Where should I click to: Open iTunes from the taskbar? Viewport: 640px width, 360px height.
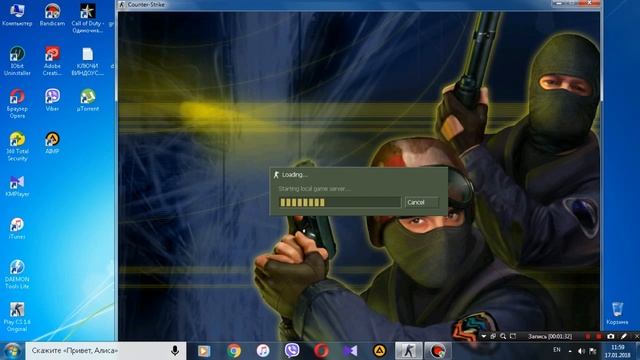click(x=263, y=351)
